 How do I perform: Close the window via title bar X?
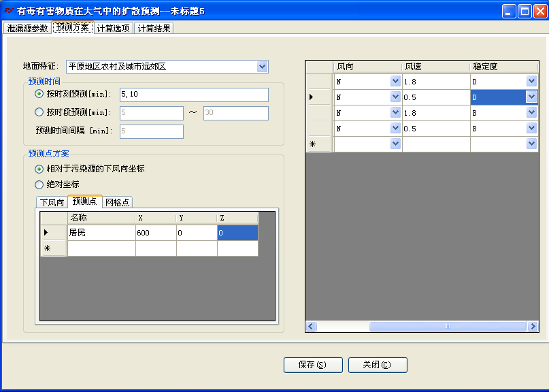pos(540,11)
